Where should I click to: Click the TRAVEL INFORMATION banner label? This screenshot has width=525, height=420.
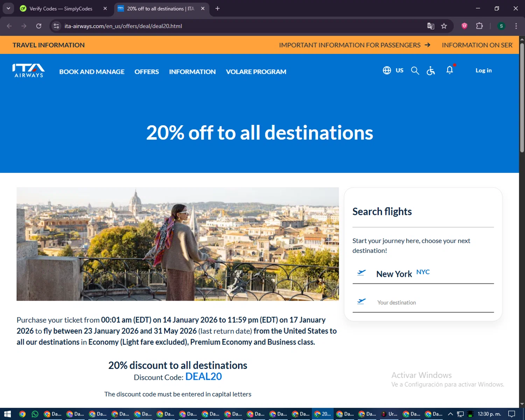[x=49, y=45]
